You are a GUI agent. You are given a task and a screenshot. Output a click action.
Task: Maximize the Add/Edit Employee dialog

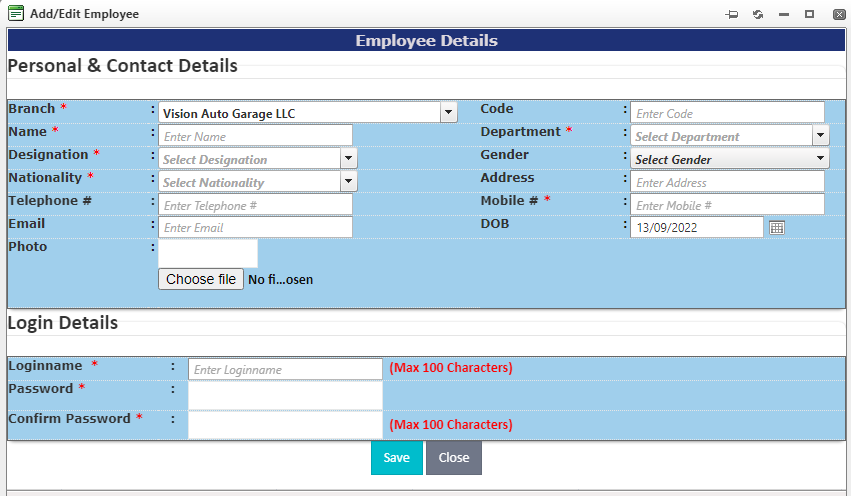(810, 14)
